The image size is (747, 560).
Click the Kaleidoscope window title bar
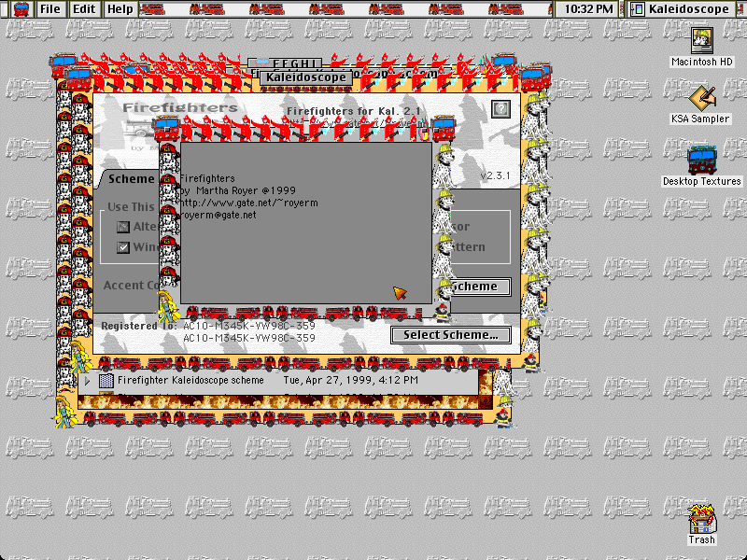click(306, 77)
